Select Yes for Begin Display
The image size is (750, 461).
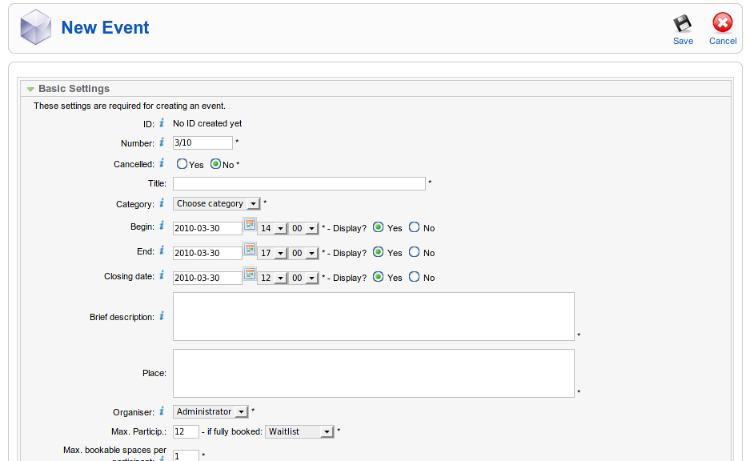(378, 227)
